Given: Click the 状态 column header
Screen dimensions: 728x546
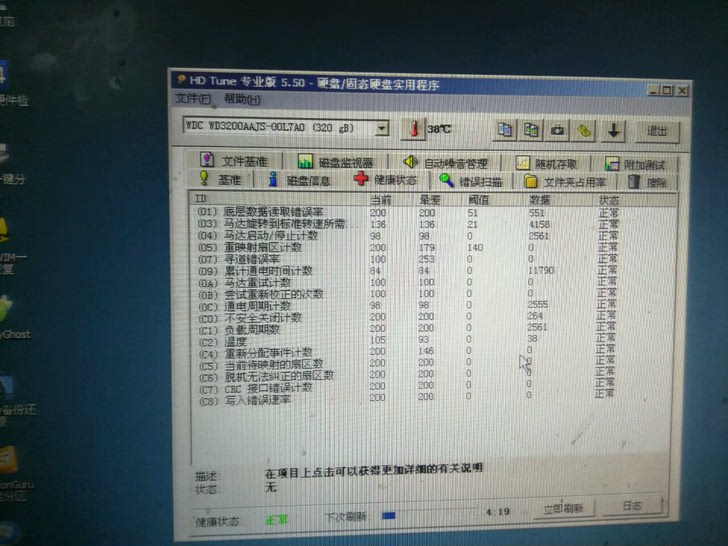Looking at the screenshot, I should coord(635,201).
